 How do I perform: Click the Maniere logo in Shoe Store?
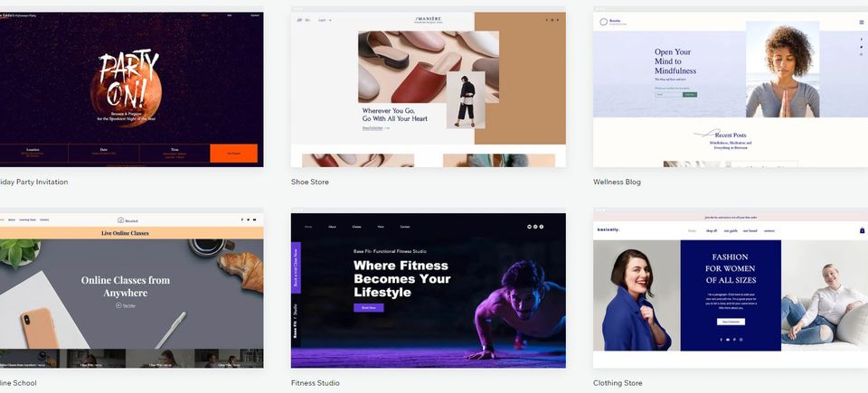click(x=428, y=19)
